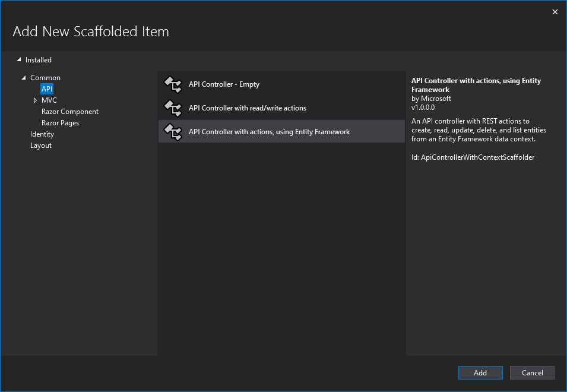
Task: Click the API Controller - Empty icon
Action: pos(173,84)
